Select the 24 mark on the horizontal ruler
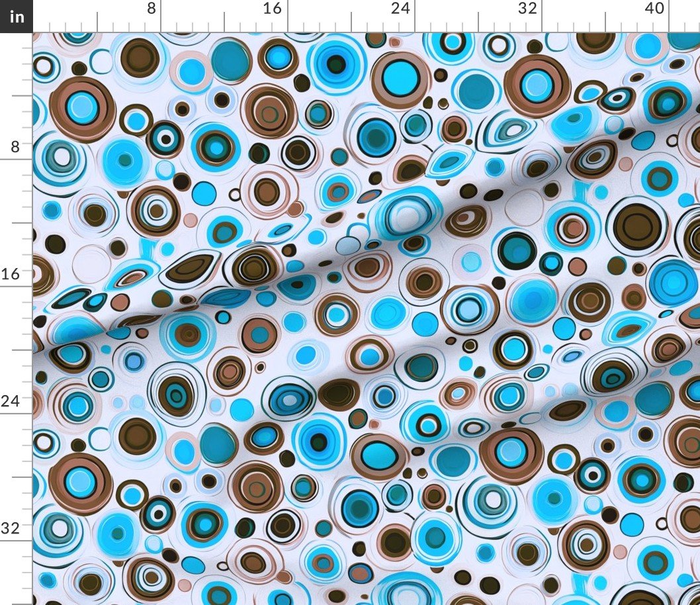The width and height of the screenshot is (700, 605). coord(400,9)
